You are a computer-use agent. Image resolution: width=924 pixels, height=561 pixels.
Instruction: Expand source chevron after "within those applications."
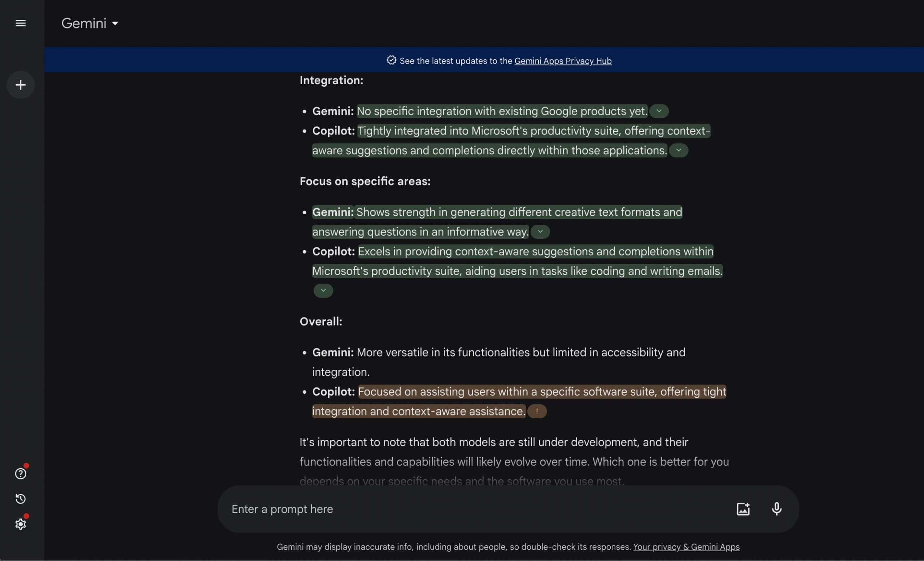678,150
